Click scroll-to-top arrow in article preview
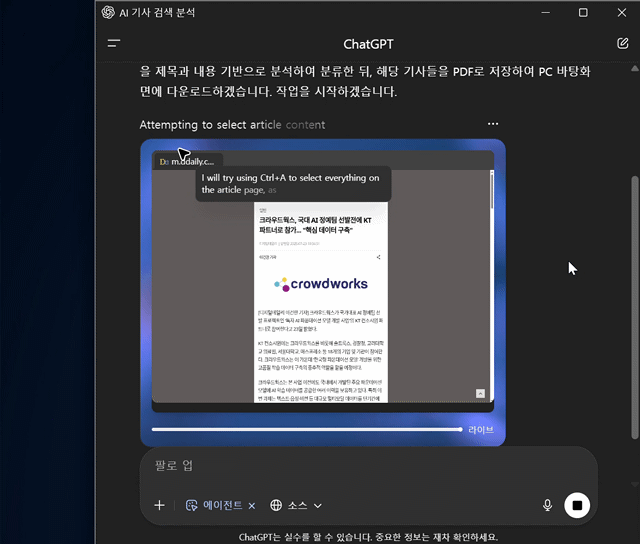Image resolution: width=640 pixels, height=544 pixels. tap(480, 394)
